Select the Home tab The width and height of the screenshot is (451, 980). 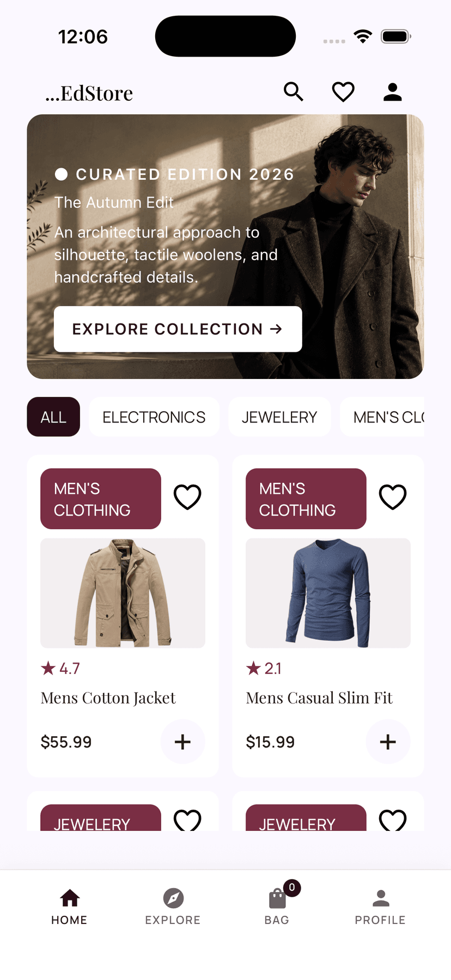69,906
